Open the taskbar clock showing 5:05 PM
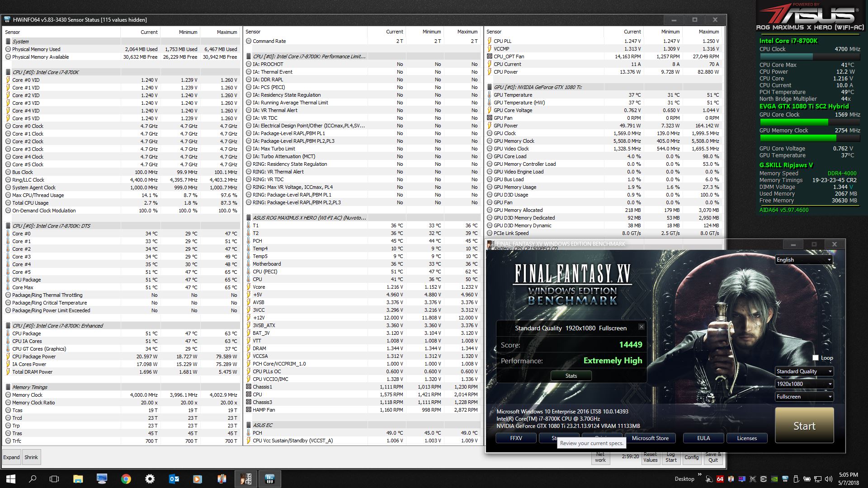The height and width of the screenshot is (488, 868). (849, 479)
